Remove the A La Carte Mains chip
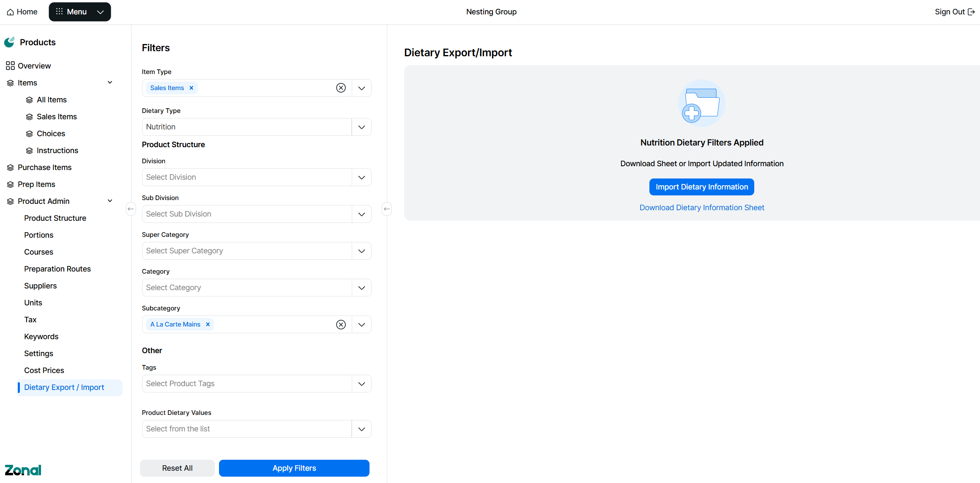 (208, 324)
